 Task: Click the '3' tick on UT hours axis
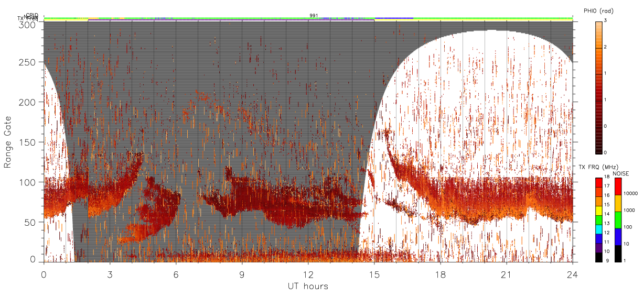[x=110, y=274]
